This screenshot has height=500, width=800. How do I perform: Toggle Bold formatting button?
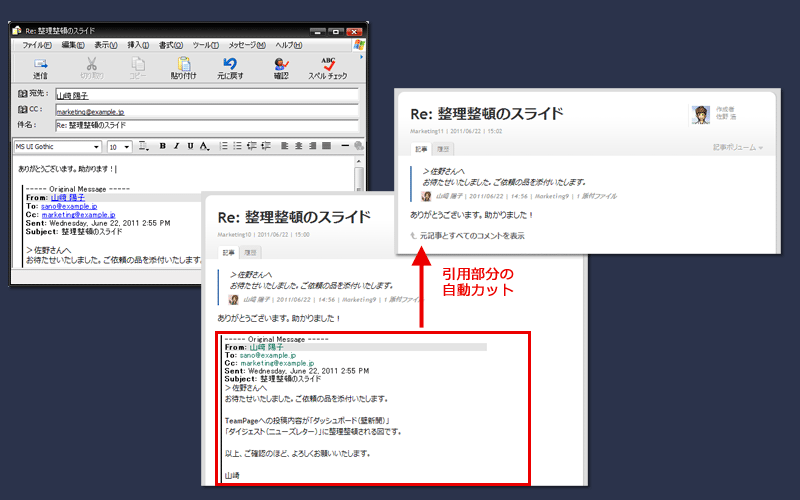pyautogui.click(x=162, y=146)
